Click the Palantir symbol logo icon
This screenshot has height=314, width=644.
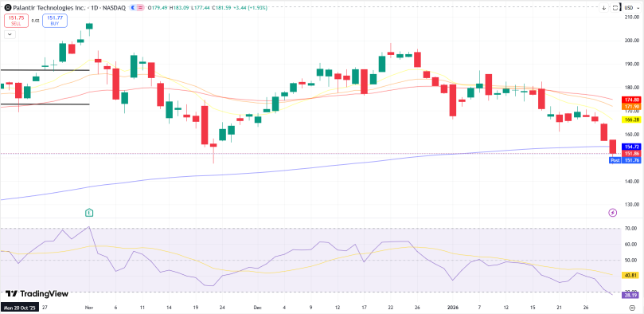coord(7,8)
